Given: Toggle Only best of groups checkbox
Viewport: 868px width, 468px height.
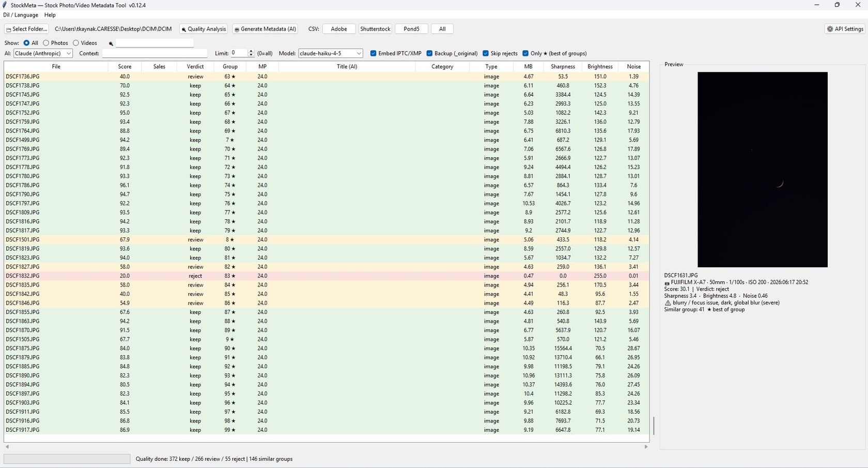Looking at the screenshot, I should tap(525, 53).
